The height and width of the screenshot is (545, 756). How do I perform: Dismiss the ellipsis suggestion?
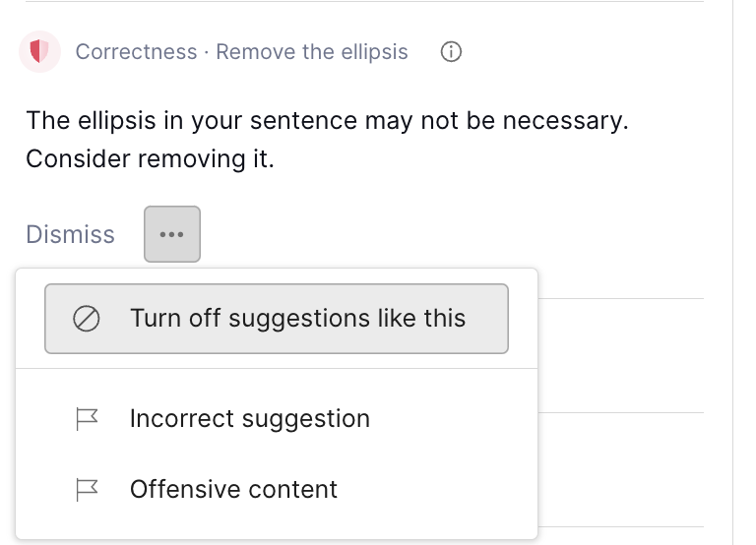pyautogui.click(x=70, y=235)
